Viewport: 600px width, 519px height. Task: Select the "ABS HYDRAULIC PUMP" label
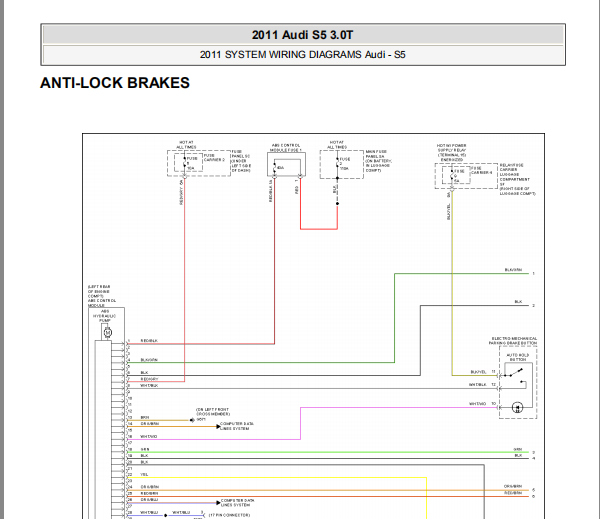pyautogui.click(x=104, y=316)
